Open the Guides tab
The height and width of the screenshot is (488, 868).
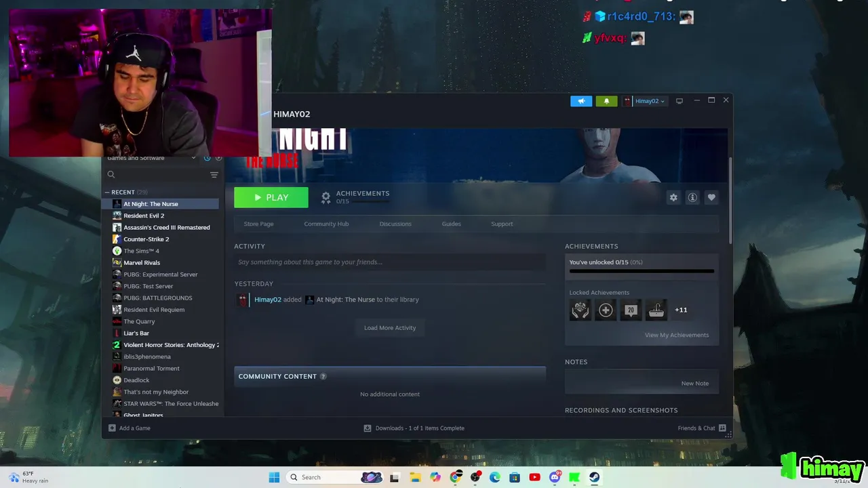[451, 224]
